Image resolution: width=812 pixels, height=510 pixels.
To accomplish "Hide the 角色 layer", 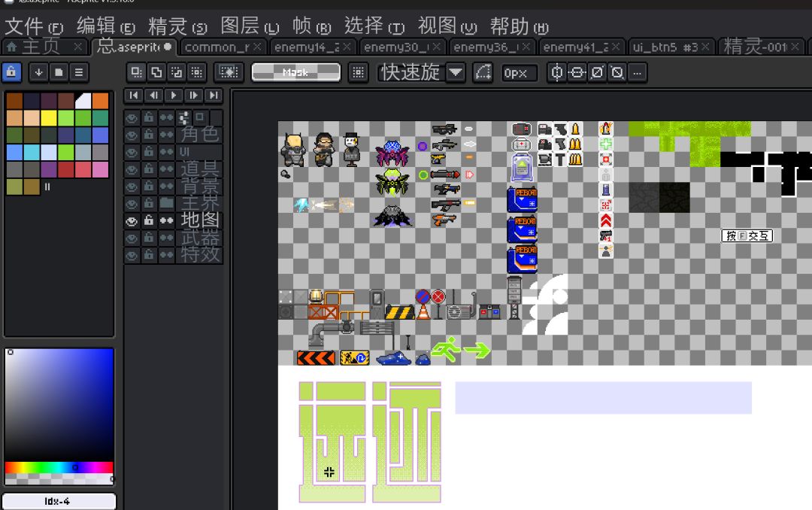I will [132, 135].
